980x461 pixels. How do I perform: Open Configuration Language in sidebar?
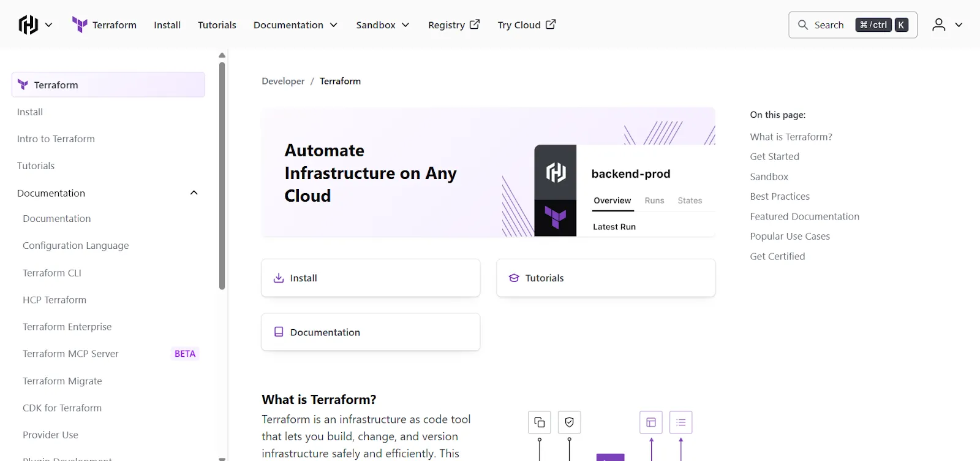coord(76,246)
